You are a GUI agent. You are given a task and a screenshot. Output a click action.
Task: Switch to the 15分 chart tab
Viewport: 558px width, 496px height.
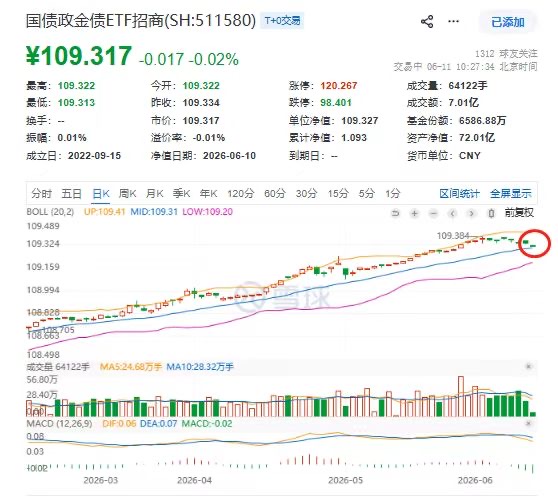[x=338, y=194]
